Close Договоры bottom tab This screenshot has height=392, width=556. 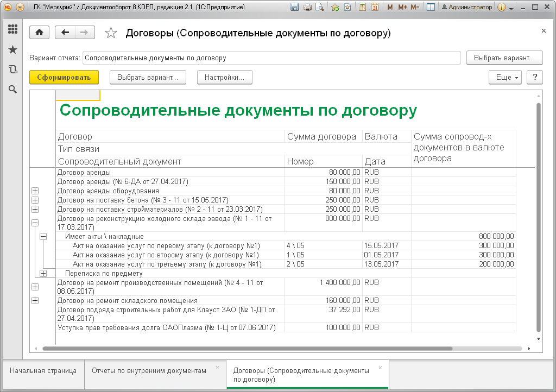[380, 368]
